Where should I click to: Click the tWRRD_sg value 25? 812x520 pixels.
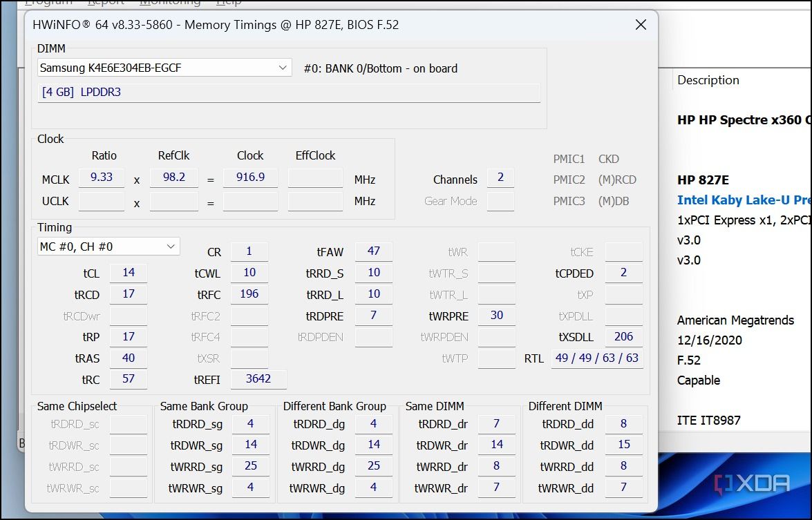click(251, 466)
